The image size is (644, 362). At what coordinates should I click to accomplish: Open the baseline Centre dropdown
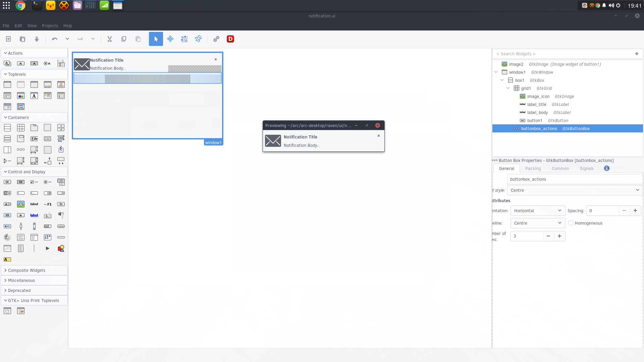tap(538, 223)
